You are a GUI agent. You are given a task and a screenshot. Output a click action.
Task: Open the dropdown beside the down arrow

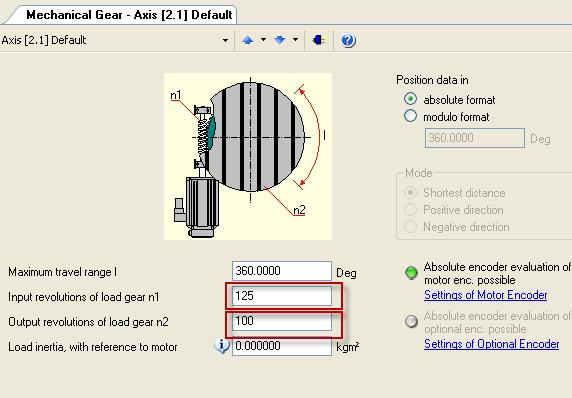[295, 39]
